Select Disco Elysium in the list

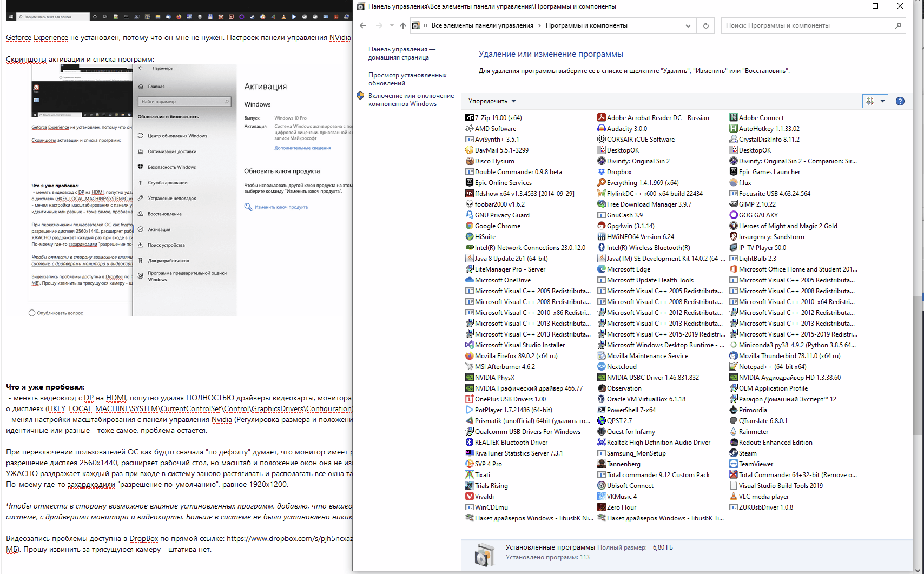[490, 161]
